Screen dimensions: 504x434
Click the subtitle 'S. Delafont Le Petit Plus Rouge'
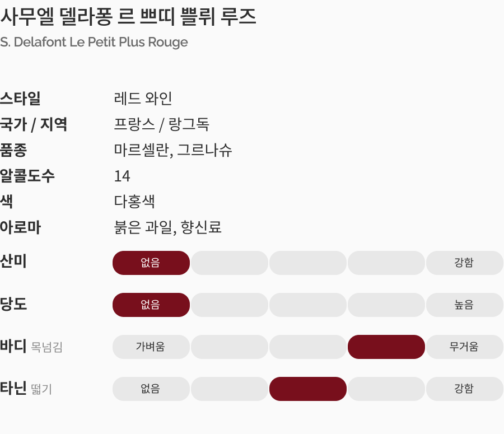tap(94, 42)
